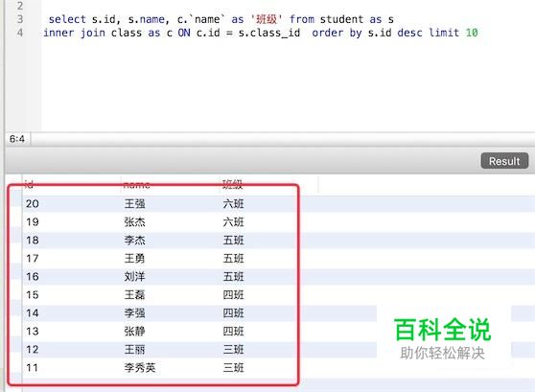This screenshot has height=392, width=535.
Task: Click 'limit 10' at end of query
Action: click(x=454, y=33)
